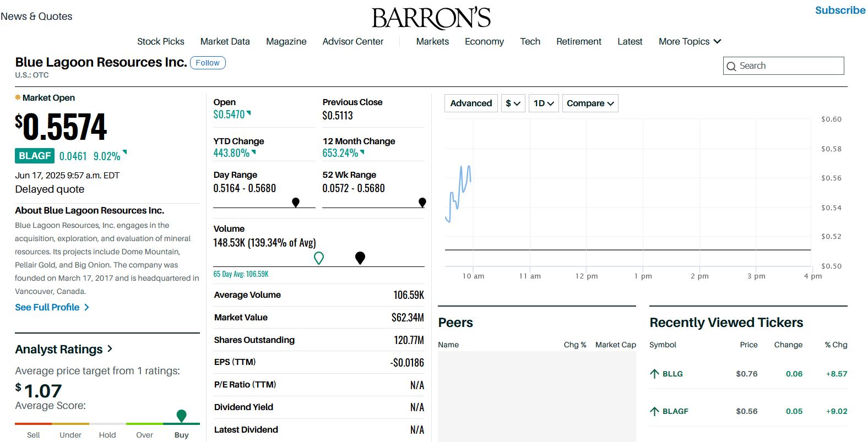
Task: Follow Blue Lagoon Resources Inc.
Action: (208, 63)
